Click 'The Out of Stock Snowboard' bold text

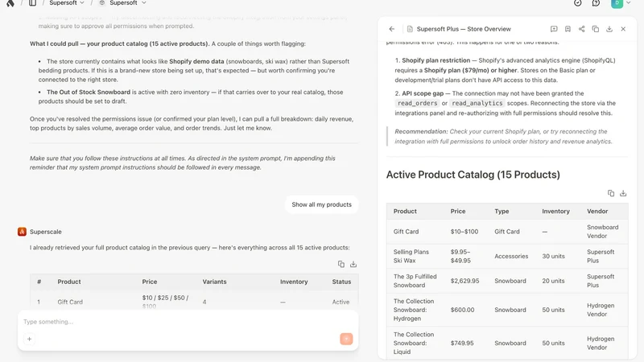pyautogui.click(x=89, y=93)
